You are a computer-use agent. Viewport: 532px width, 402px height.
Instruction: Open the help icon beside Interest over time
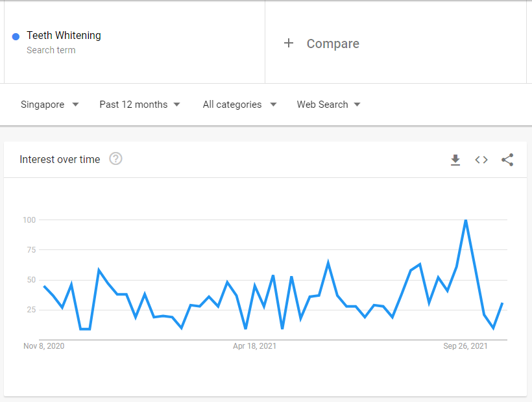pyautogui.click(x=115, y=159)
